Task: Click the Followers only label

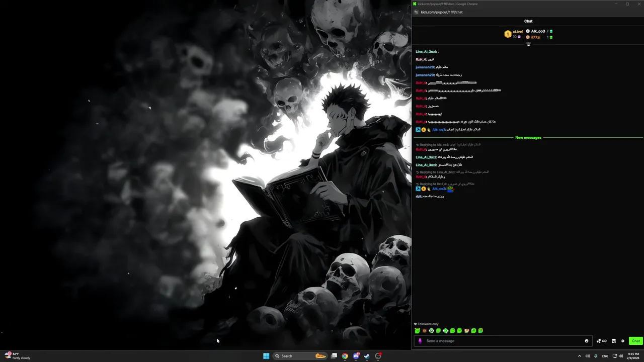Action: coord(428,324)
